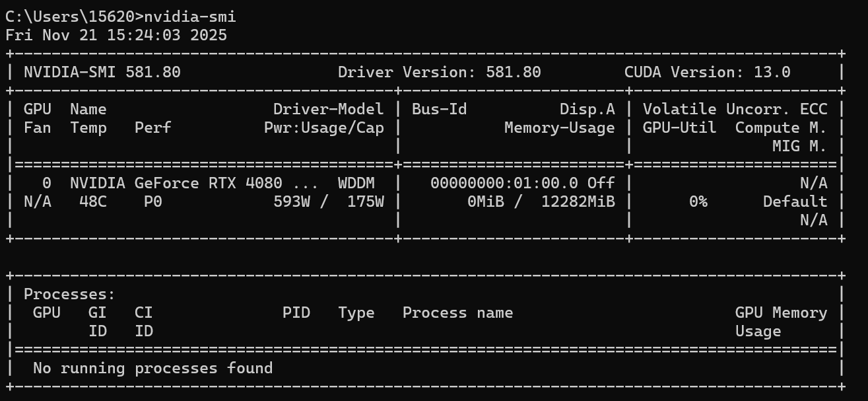The height and width of the screenshot is (401, 868).
Task: Click the compute mode value 'Default'
Action: click(x=795, y=201)
